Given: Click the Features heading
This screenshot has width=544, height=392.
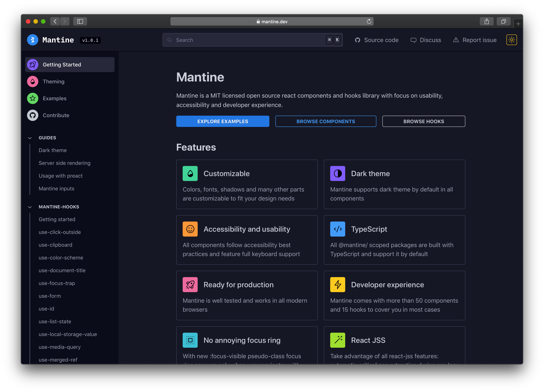Looking at the screenshot, I should (x=196, y=147).
